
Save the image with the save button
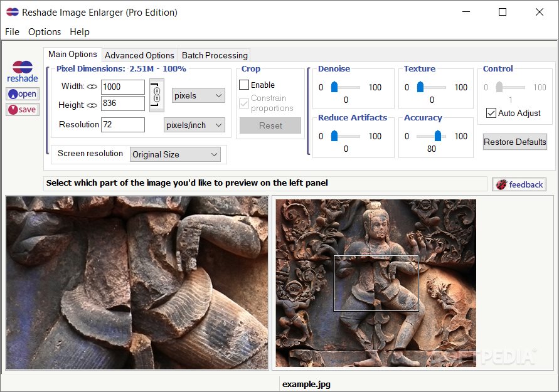pyautogui.click(x=23, y=109)
